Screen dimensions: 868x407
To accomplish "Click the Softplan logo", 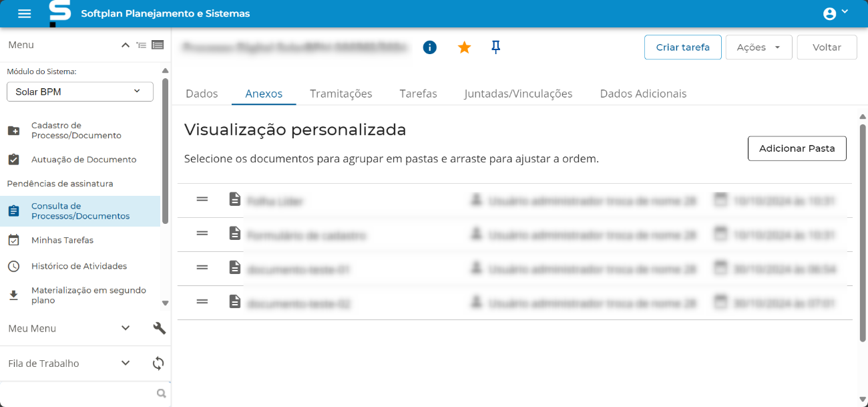I will tap(59, 13).
